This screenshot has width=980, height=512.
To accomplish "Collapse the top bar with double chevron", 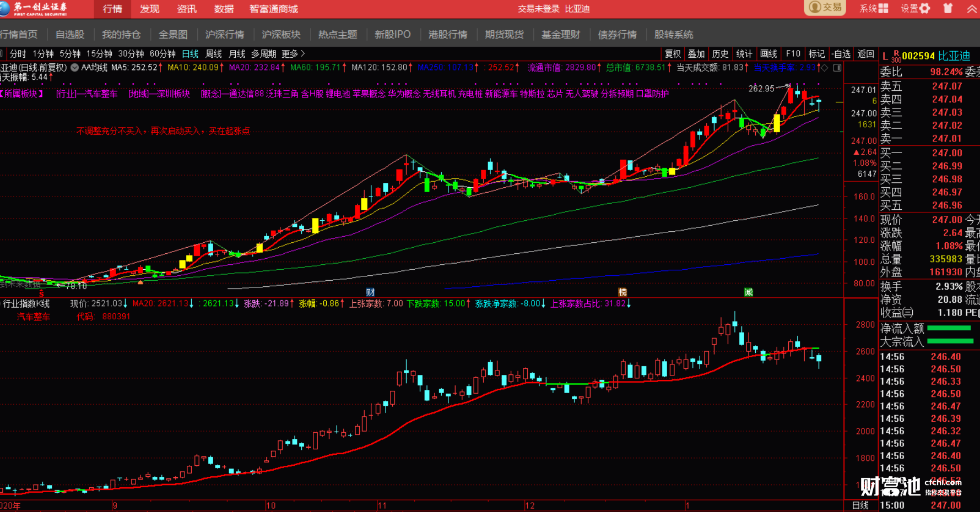I will click(x=972, y=8).
